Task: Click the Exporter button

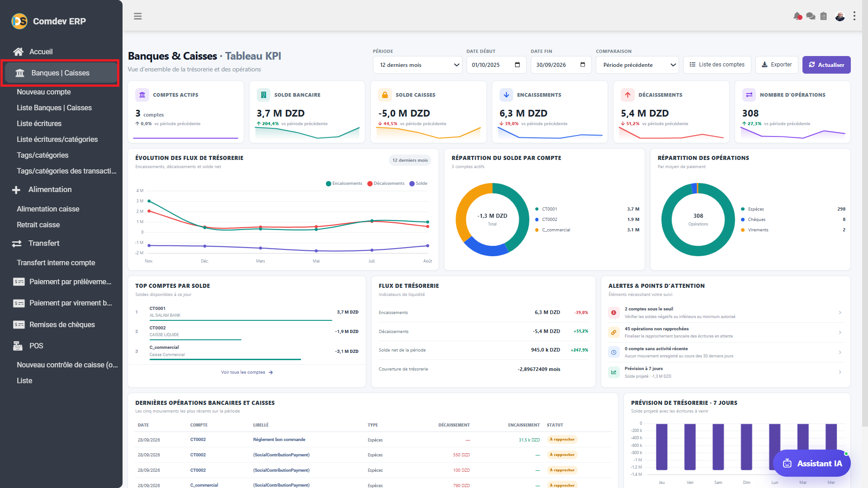Action: 777,65
